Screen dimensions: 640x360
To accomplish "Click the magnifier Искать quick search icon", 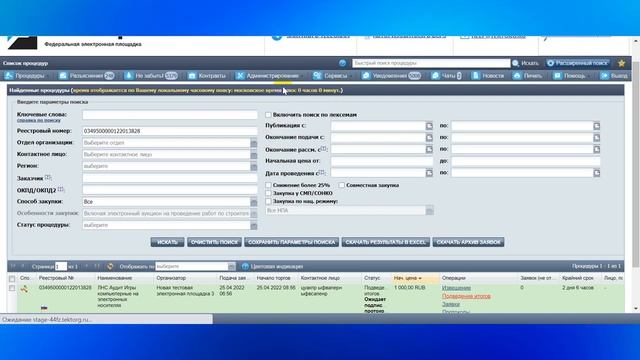I will click(x=516, y=63).
